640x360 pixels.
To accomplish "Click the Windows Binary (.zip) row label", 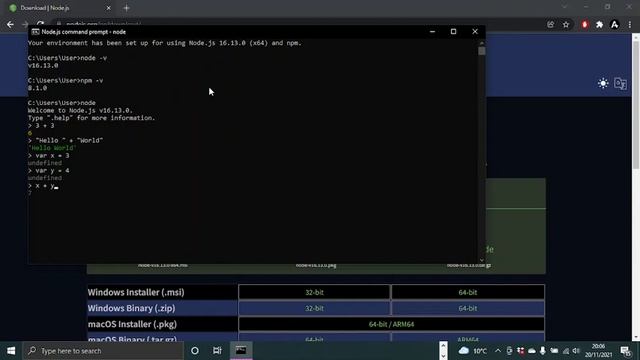I will [x=131, y=308].
